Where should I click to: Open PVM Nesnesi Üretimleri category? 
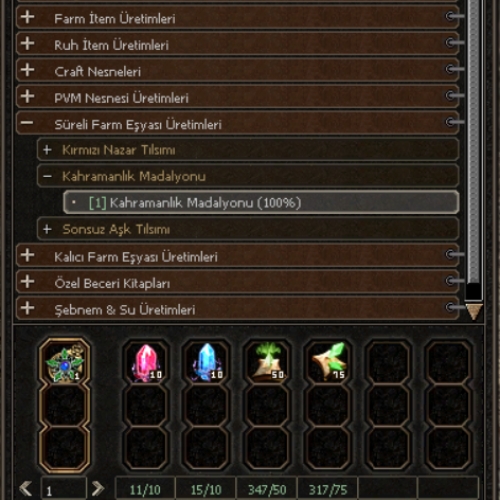coord(237,97)
